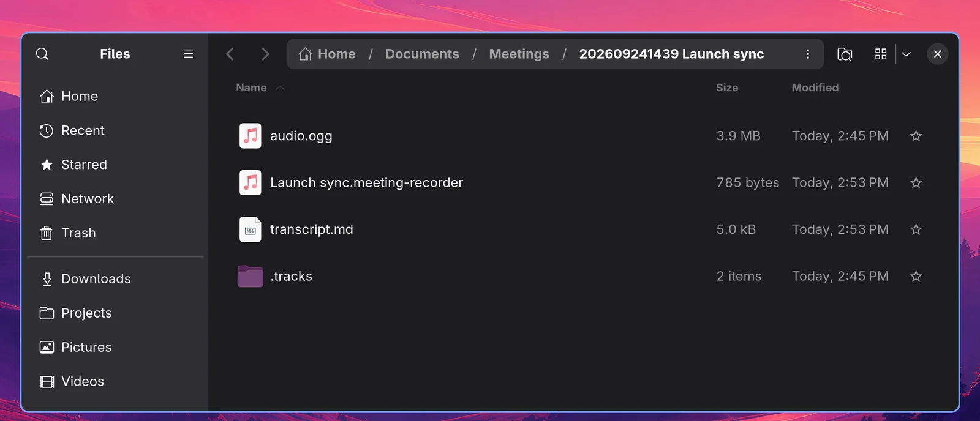Expand the view options dropdown arrow

(907, 54)
